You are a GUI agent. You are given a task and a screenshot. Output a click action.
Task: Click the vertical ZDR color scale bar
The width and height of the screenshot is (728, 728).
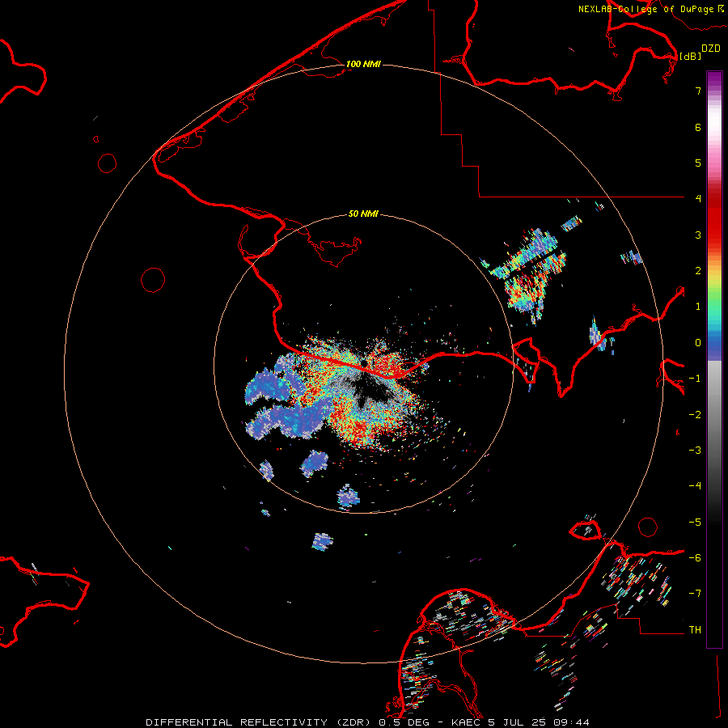[x=714, y=359]
